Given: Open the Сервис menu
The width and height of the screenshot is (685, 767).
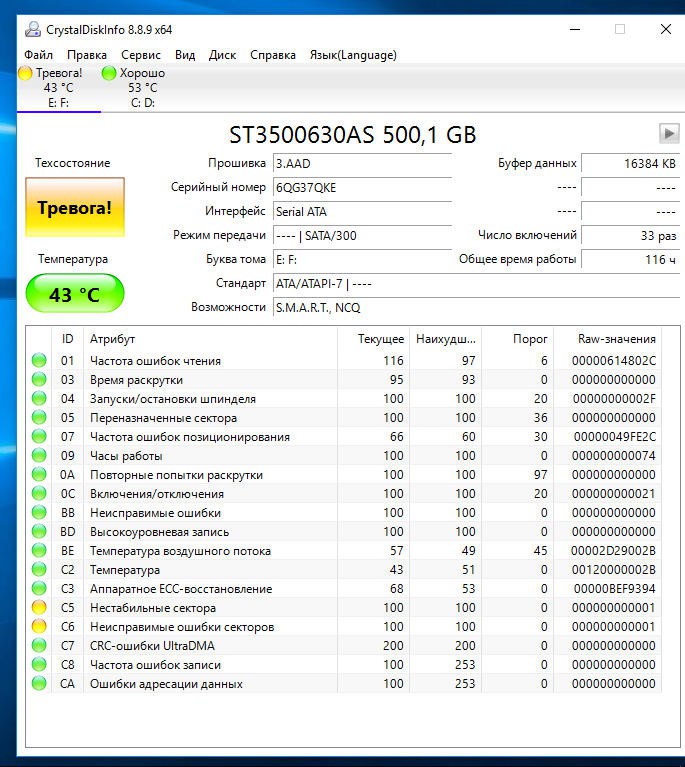Looking at the screenshot, I should point(141,55).
